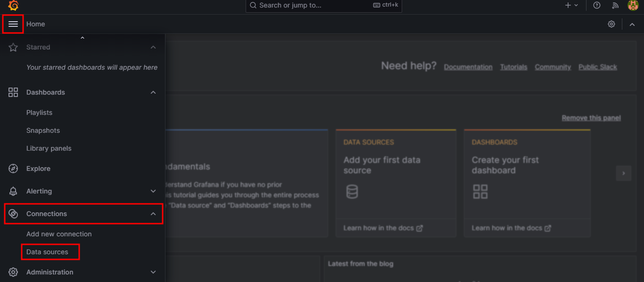Collapse the Dashboards section

pos(153,92)
